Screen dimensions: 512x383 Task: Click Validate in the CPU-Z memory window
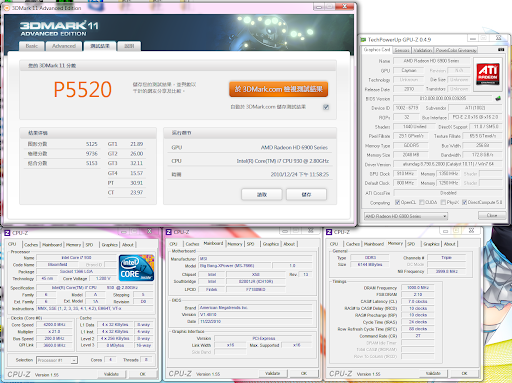(x=433, y=373)
